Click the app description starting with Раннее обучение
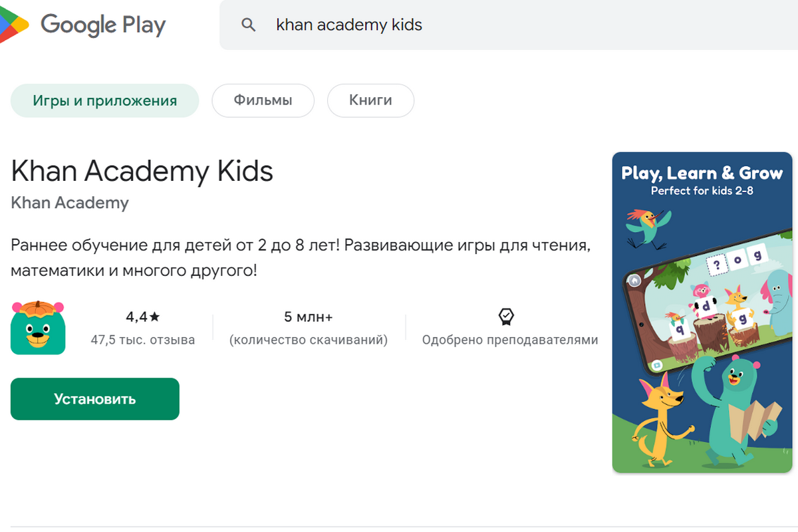The image size is (798, 532). coord(301,258)
